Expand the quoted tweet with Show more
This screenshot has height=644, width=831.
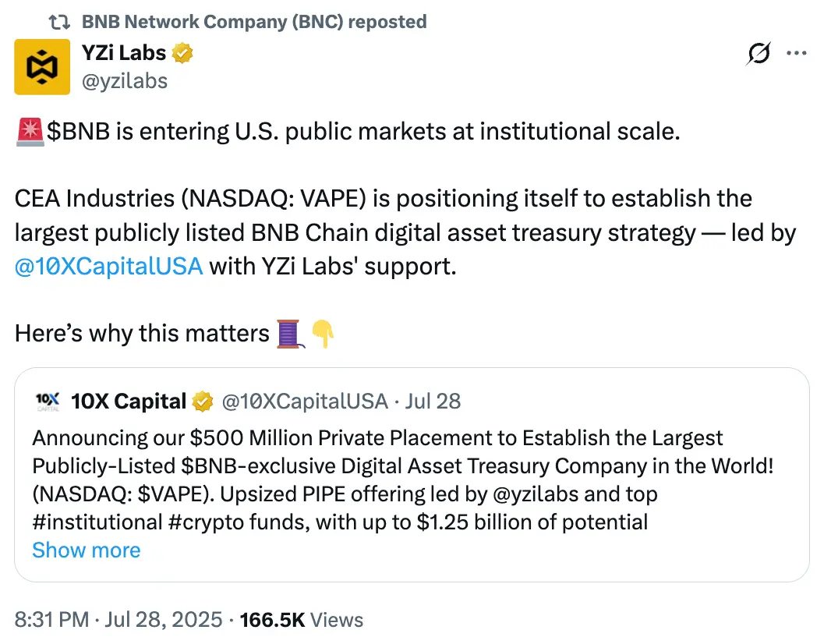click(x=86, y=550)
